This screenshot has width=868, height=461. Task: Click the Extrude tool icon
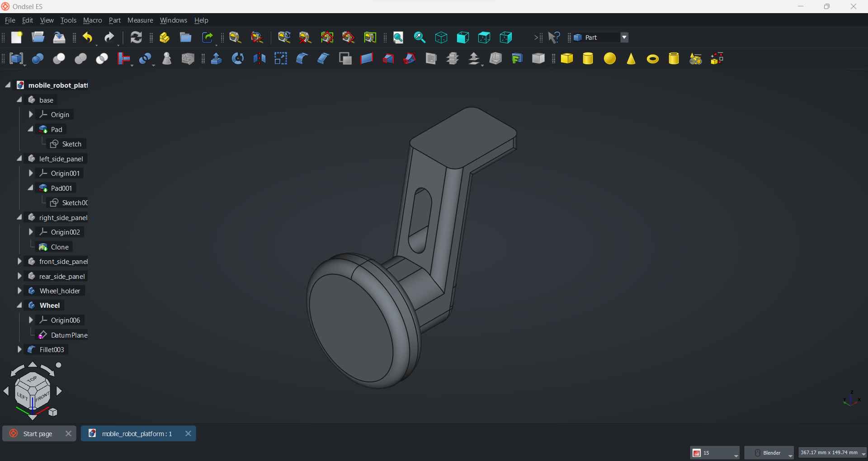217,59
